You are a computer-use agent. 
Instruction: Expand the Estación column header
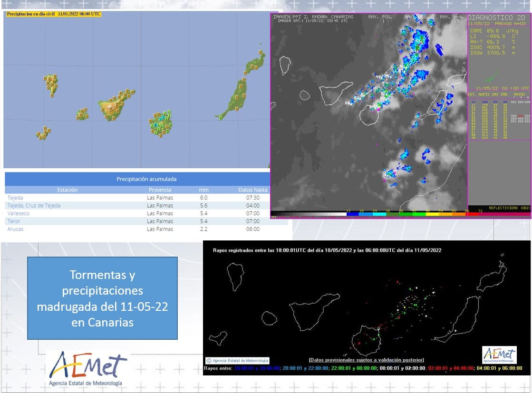point(68,189)
